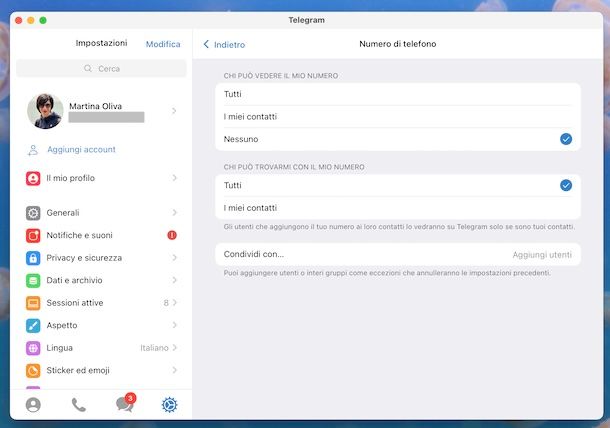The image size is (610, 428).
Task: Open Privacy e sicurezza chevron
Action: (x=174, y=258)
